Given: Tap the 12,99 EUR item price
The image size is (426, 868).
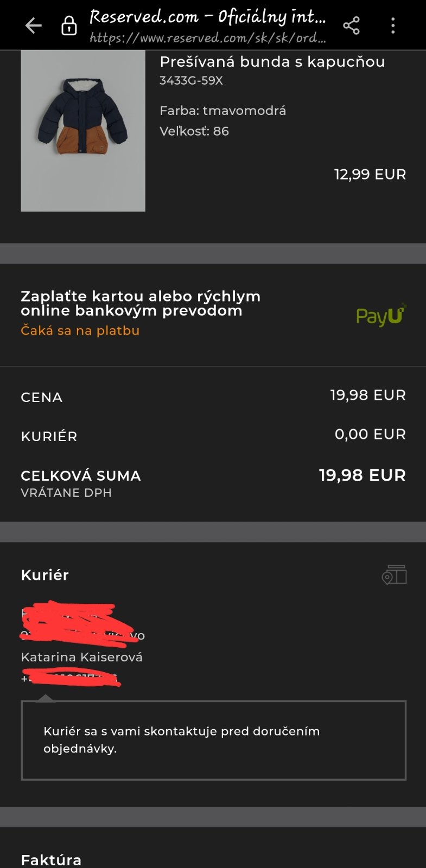Looking at the screenshot, I should (370, 174).
